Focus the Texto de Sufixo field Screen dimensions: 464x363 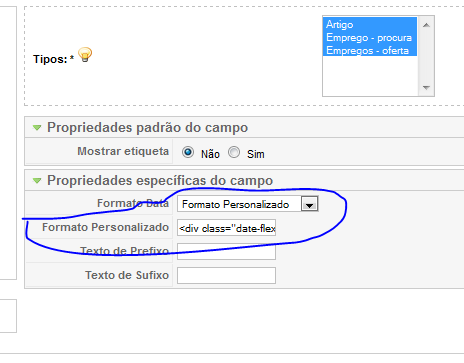tap(226, 276)
